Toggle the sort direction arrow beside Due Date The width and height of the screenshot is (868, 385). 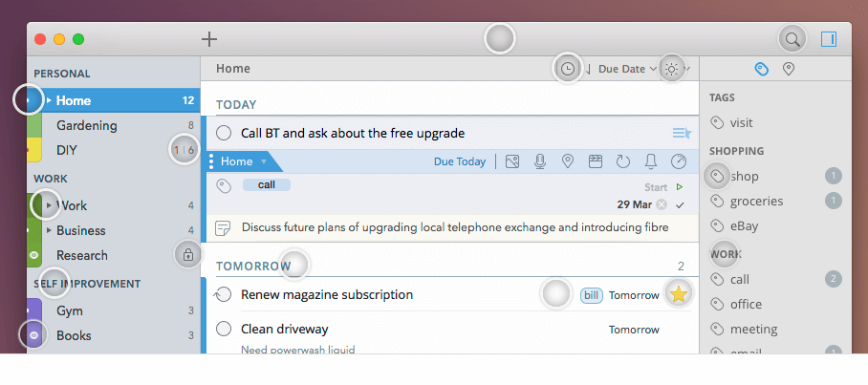[x=588, y=69]
